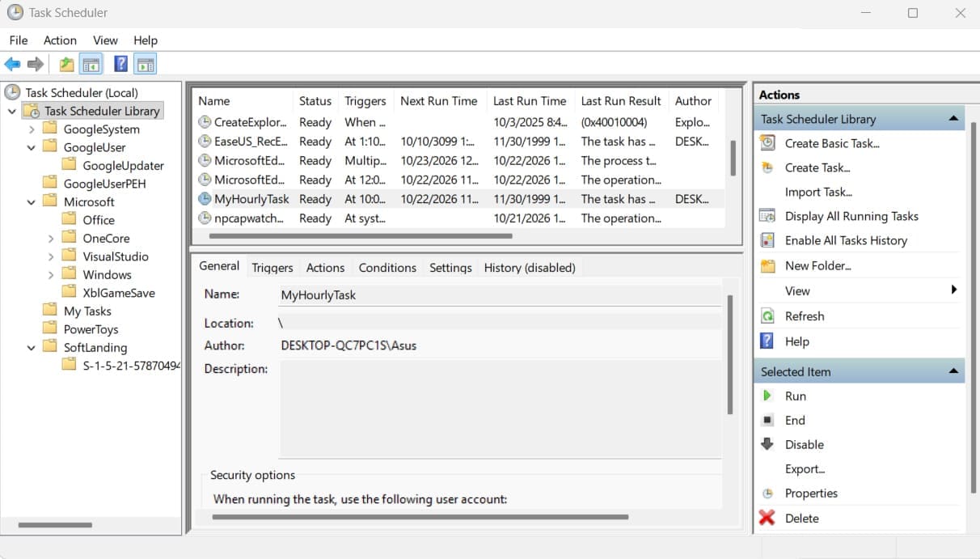Click the GoogleSystem folder icon
This screenshot has height=559, width=980.
point(50,129)
